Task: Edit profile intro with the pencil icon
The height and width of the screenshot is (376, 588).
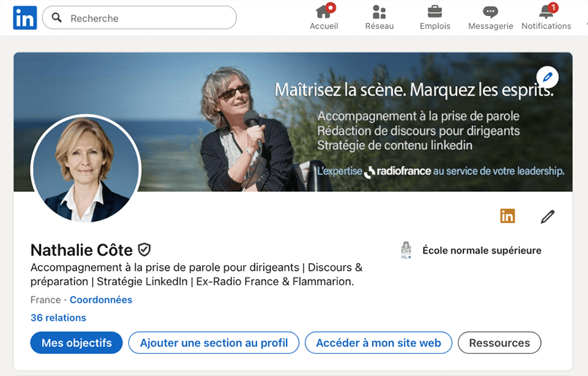Action: coord(548,217)
